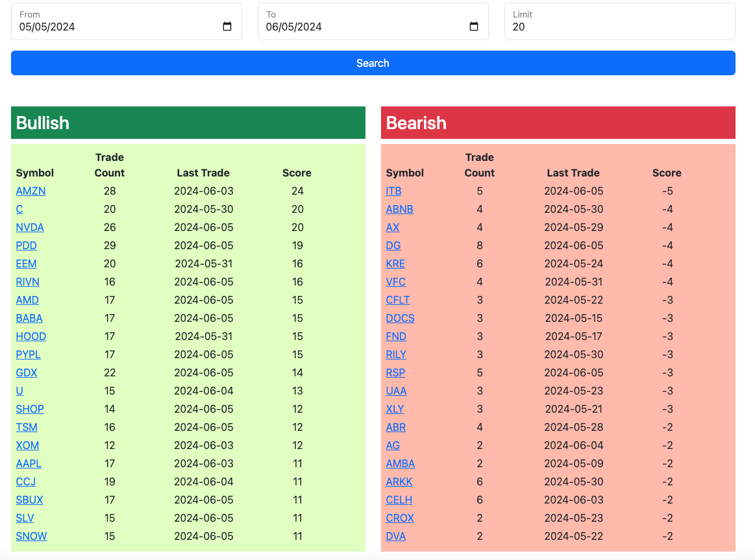This screenshot has height=560, width=755.
Task: Open the U symbol link
Action: click(19, 391)
